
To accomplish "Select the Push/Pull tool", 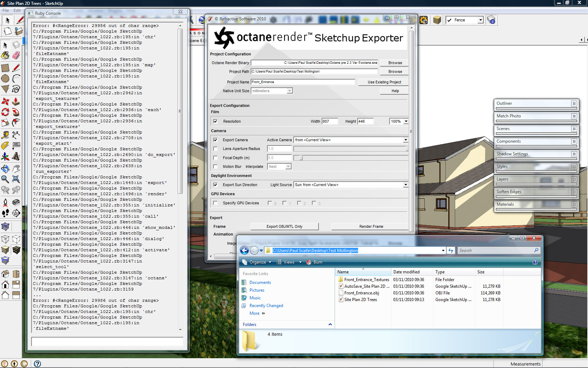I will [x=16, y=102].
